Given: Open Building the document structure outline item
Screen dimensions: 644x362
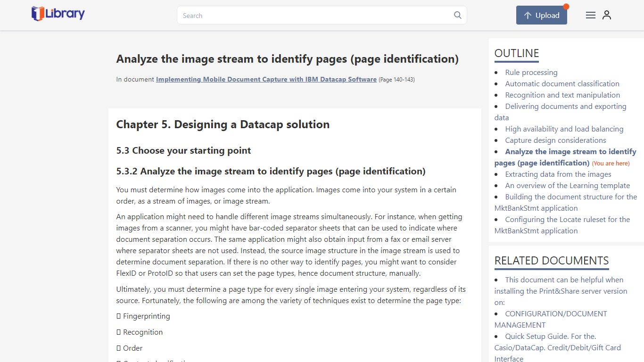Looking at the screenshot, I should click(x=566, y=202).
